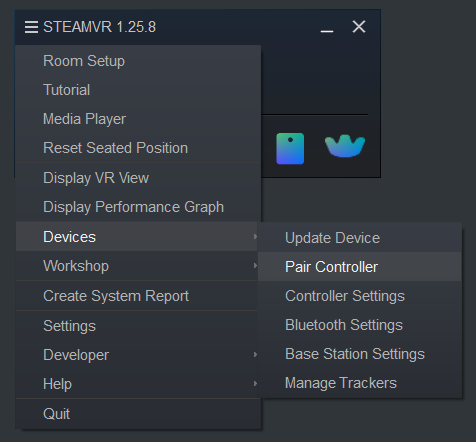476x442 pixels.
Task: Expand the Workshop submenu arrow
Action: click(x=255, y=265)
